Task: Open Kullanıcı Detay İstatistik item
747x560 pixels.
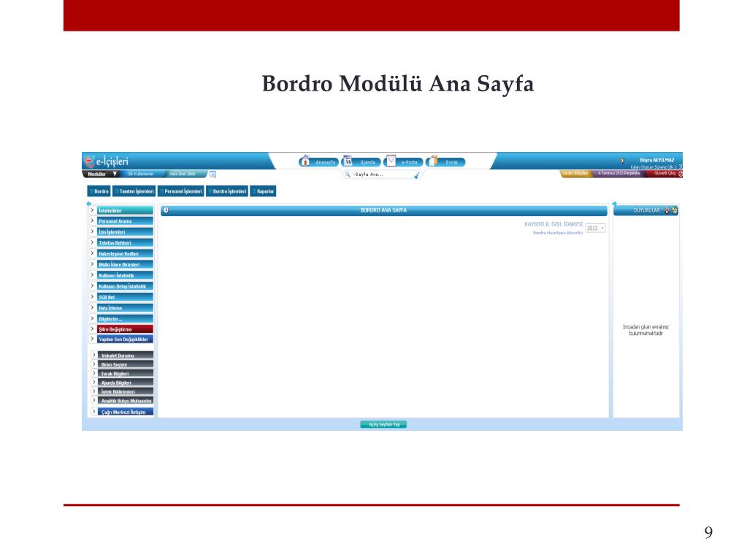Action: (x=126, y=286)
